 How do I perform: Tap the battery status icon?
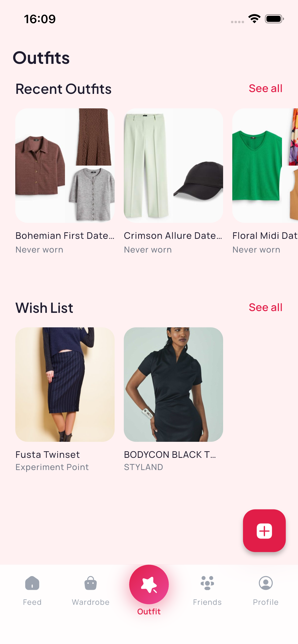click(x=274, y=19)
